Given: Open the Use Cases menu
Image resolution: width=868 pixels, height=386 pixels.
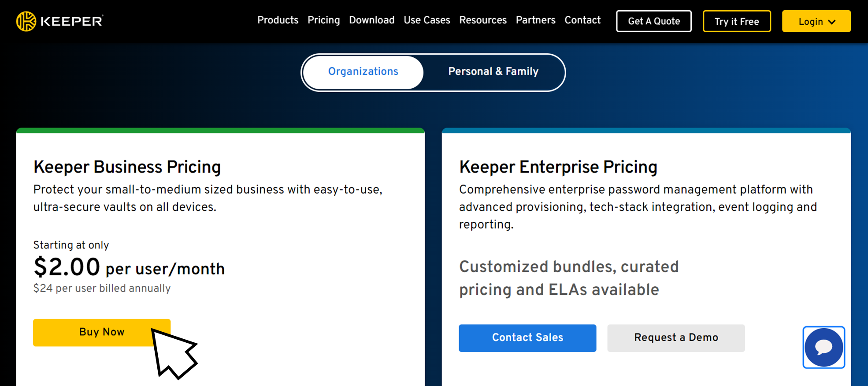Looking at the screenshot, I should pos(427,20).
